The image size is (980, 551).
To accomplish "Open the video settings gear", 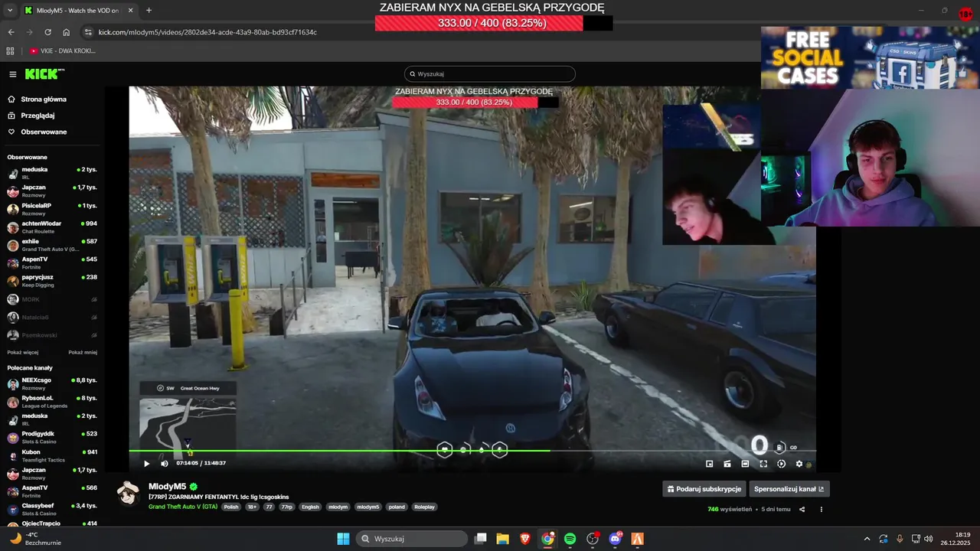I will click(x=799, y=464).
